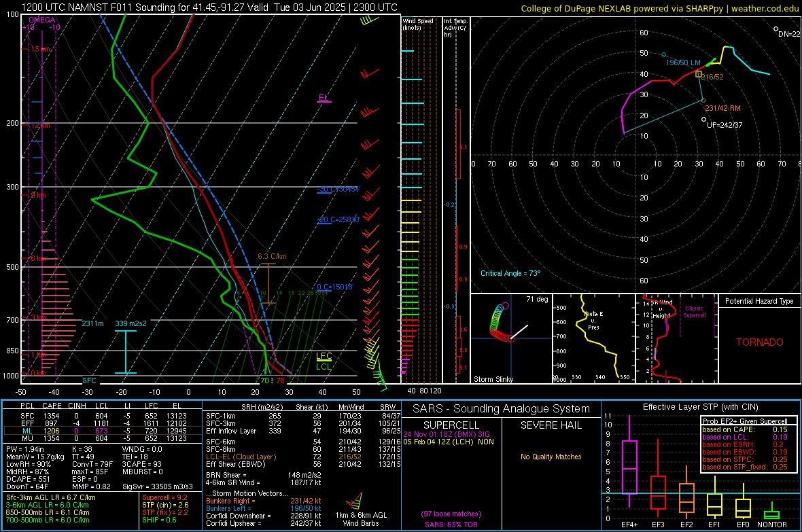The width and height of the screenshot is (802, 532).
Task: Click the Critical Angle = 73° readout
Action: pos(510,274)
